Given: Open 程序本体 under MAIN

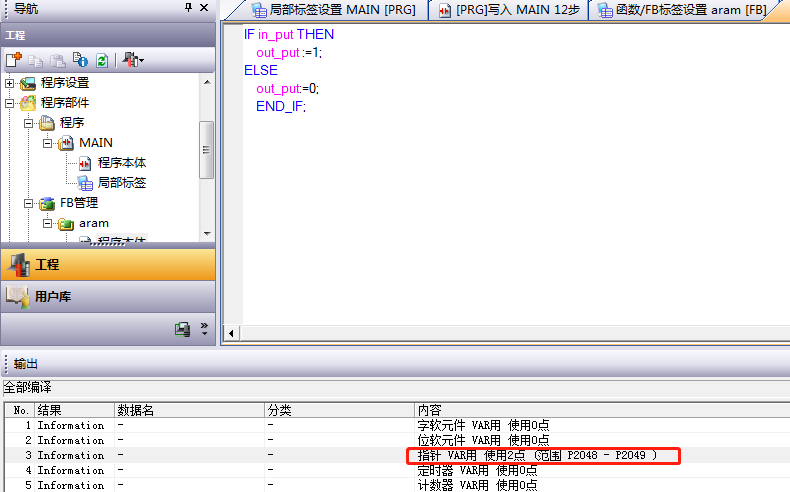Looking at the screenshot, I should 122,163.
